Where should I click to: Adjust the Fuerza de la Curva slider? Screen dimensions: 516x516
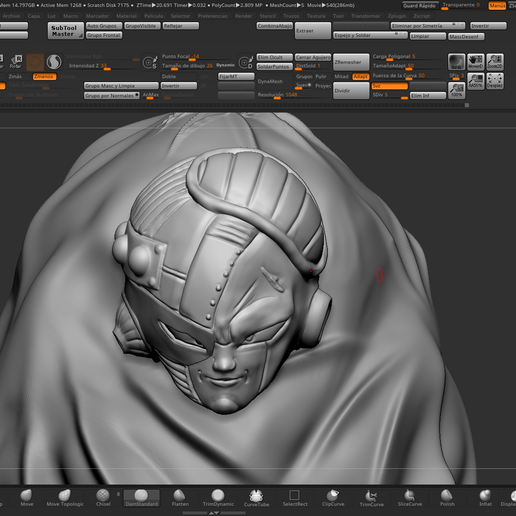(x=408, y=76)
